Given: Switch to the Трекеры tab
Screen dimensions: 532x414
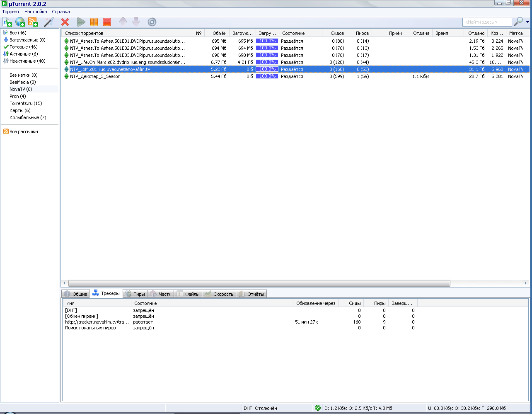Looking at the screenshot, I should pos(106,293).
